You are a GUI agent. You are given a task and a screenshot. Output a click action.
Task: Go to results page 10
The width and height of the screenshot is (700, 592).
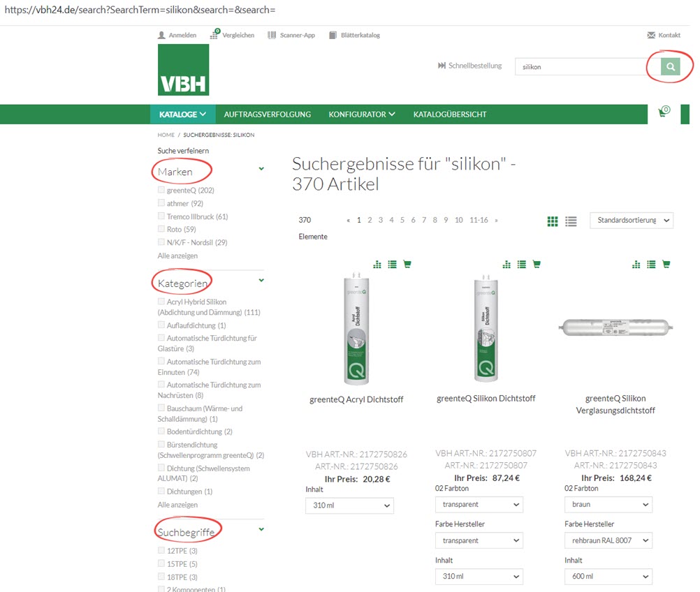coord(459,221)
